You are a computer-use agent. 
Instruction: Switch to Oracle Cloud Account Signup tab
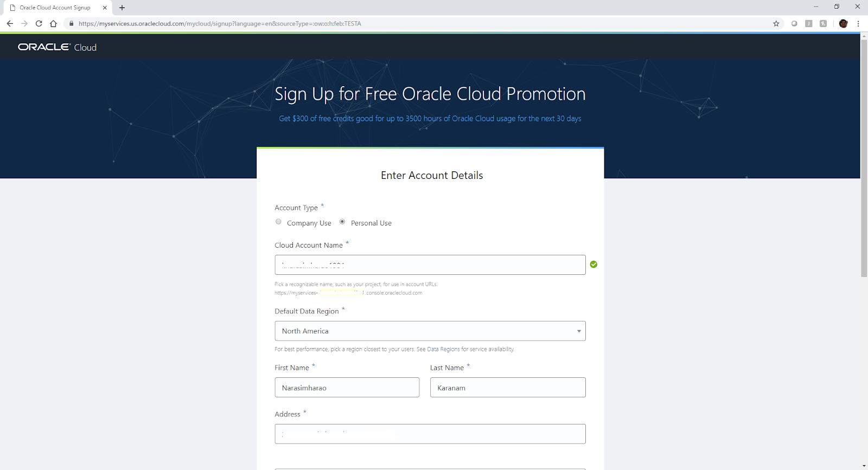pyautogui.click(x=55, y=8)
